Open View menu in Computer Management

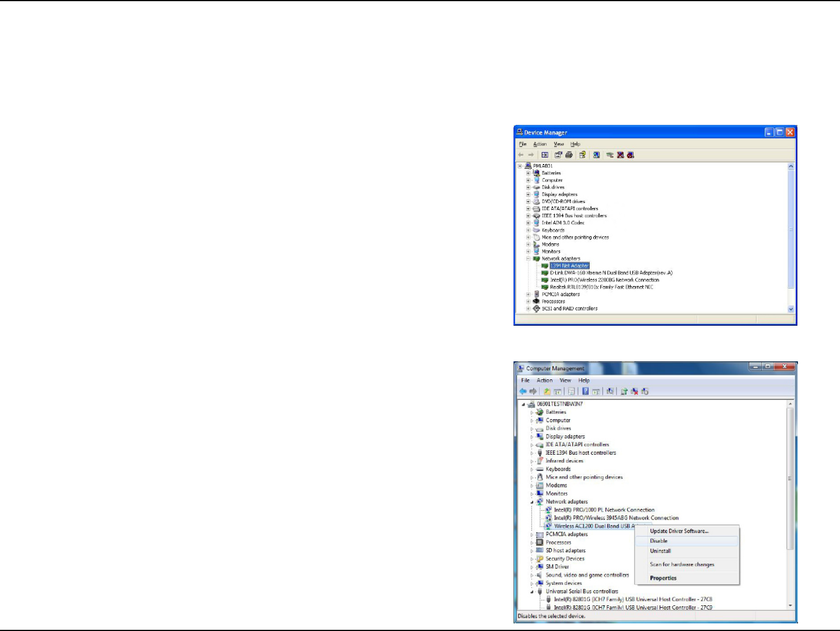(565, 381)
